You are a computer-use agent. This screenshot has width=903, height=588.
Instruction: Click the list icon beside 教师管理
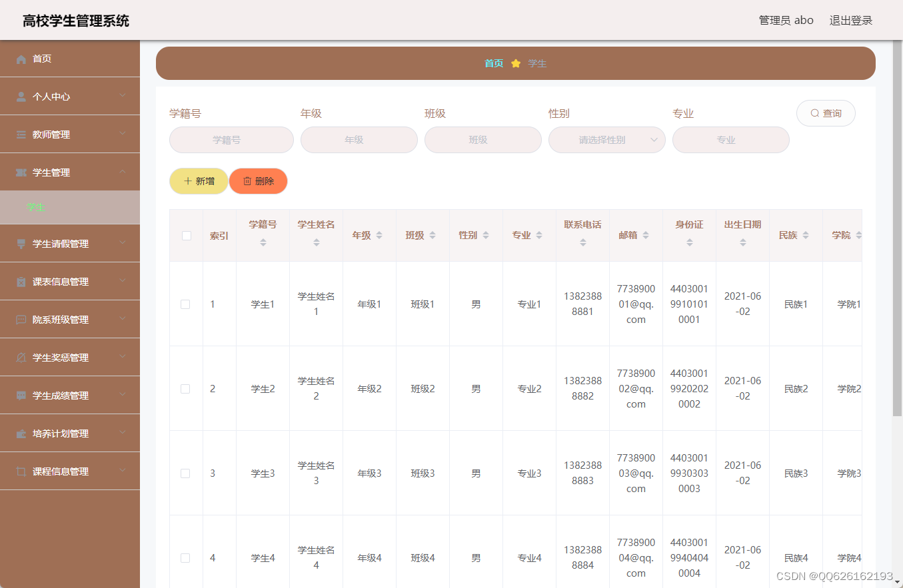[x=21, y=135]
